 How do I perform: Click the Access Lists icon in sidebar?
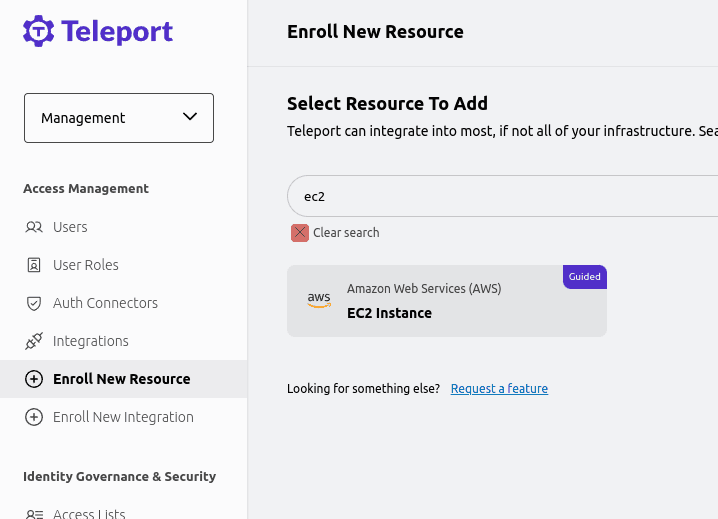tap(34, 514)
